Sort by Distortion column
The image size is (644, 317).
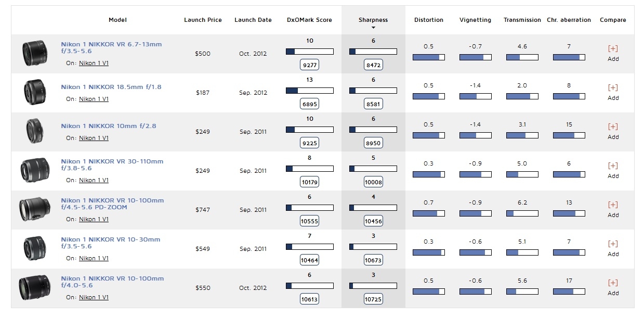pyautogui.click(x=429, y=20)
